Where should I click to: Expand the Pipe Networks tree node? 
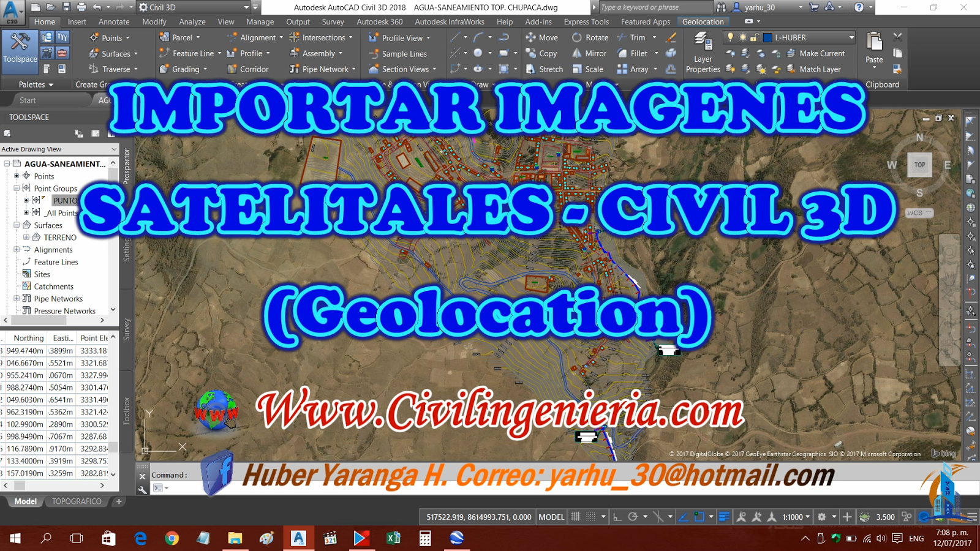pos(17,298)
